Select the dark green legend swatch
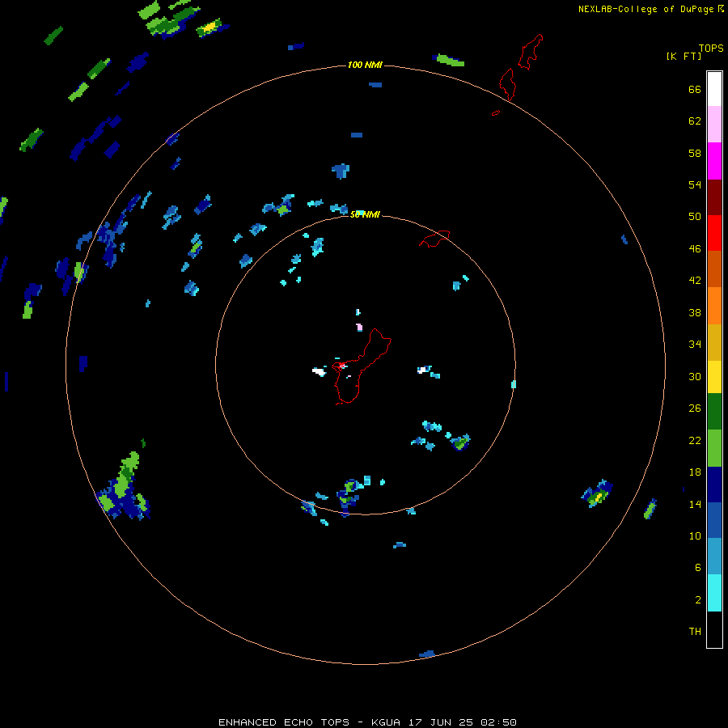728x728 pixels. [x=714, y=412]
